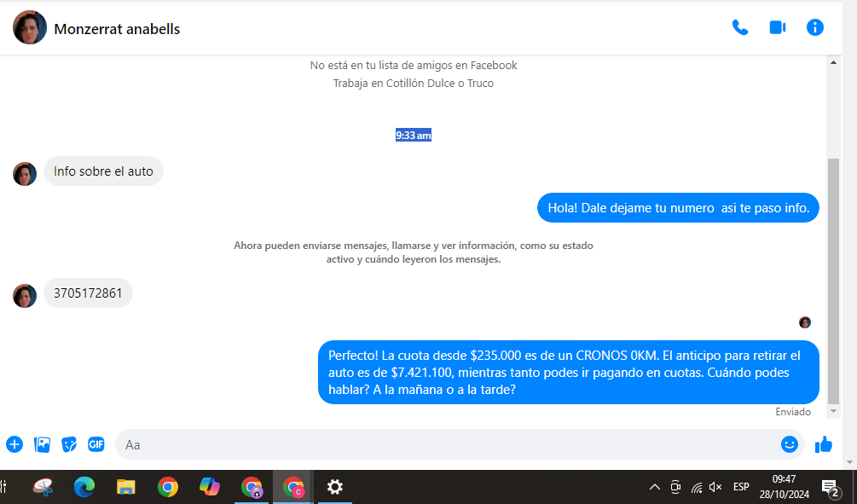Open the GIF picker
Screen dimensions: 857x504
(96, 444)
